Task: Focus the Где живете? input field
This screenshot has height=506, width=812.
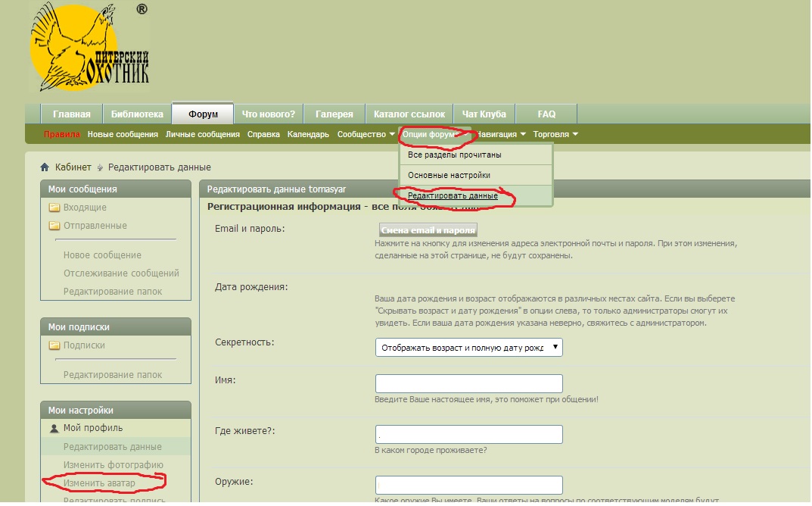Action: [x=468, y=435]
